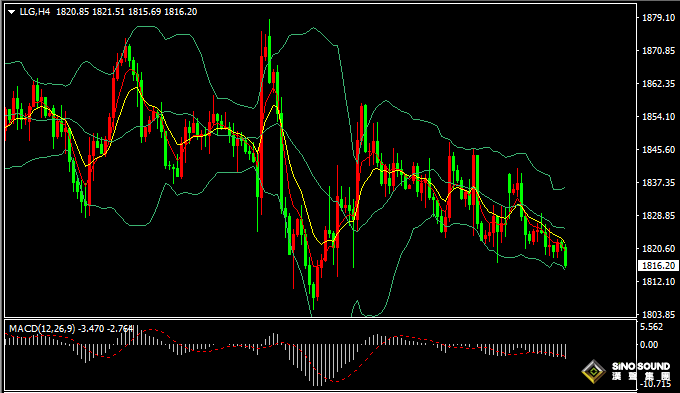
Task: Click the 1812.10 price scale value
Action: 658,282
